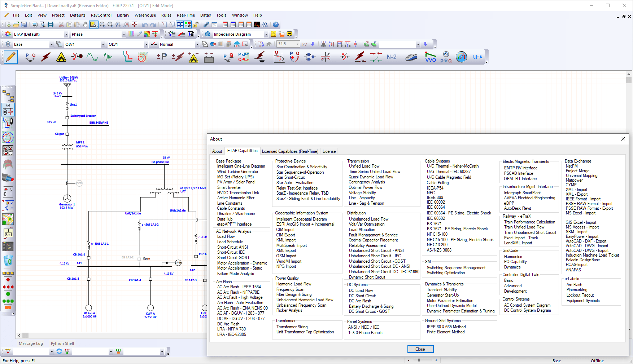This screenshot has height=364, width=633.
Task: Launch the Railway train analysis icon
Action: pos(411,57)
